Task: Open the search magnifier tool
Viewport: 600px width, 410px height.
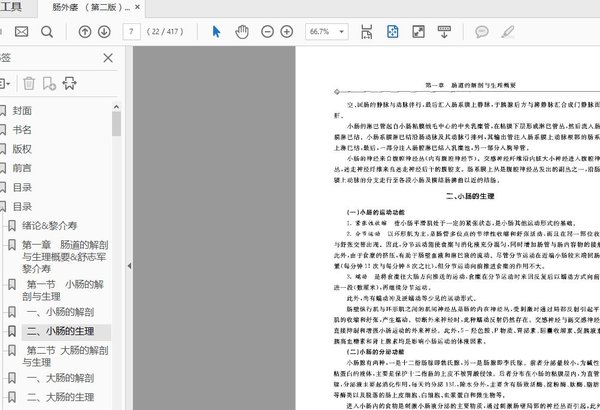Action: (x=47, y=32)
